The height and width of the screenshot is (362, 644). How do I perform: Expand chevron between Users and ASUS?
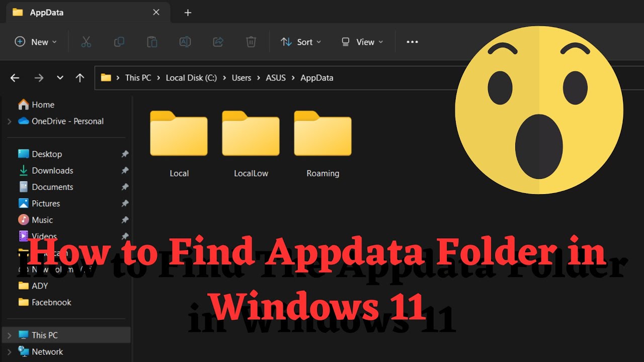(259, 78)
